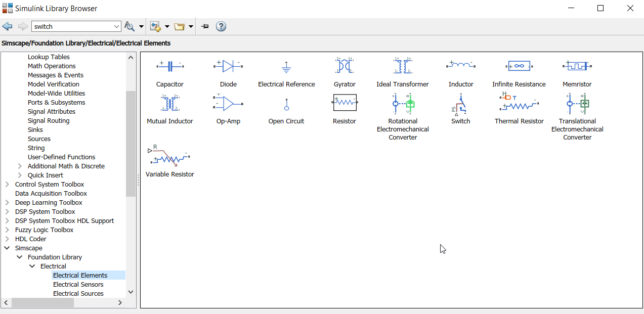Pick the Electrical Reference ground block
644x314 pixels.
[x=286, y=67]
